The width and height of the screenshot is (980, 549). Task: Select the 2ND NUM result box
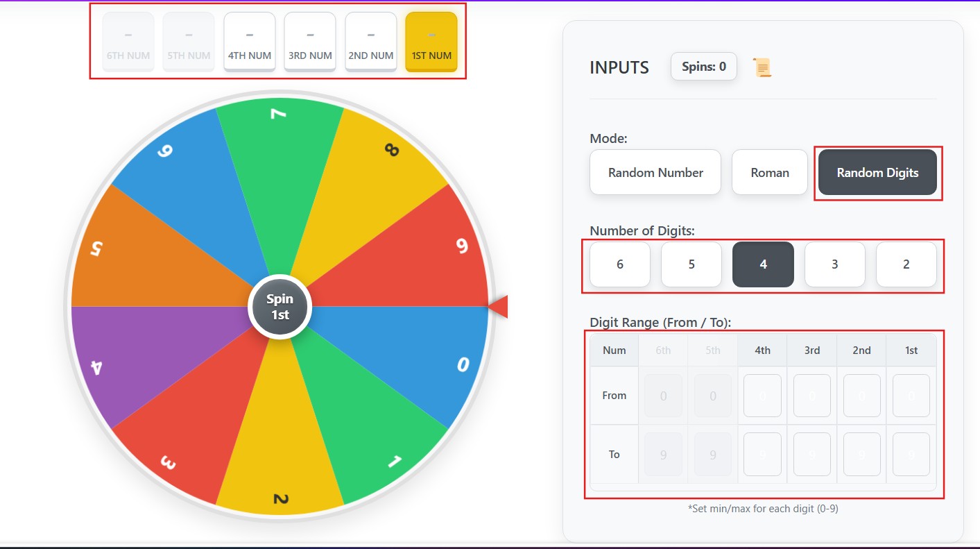click(371, 42)
